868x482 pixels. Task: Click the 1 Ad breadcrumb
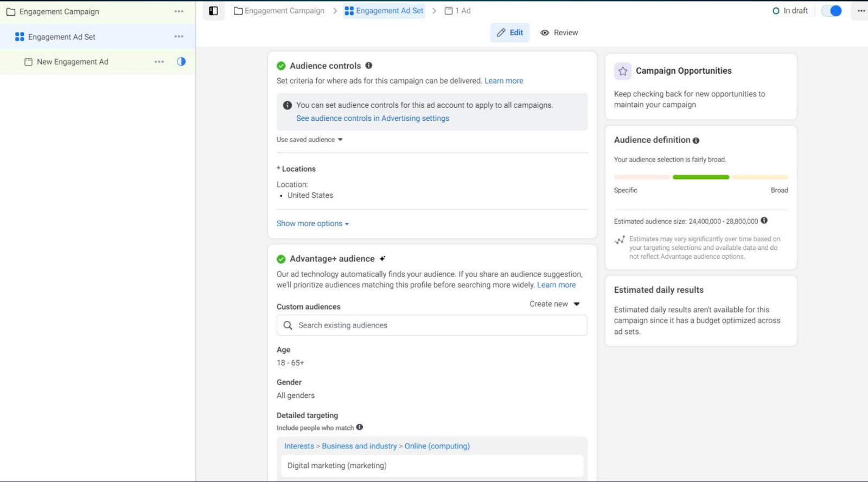coord(458,11)
